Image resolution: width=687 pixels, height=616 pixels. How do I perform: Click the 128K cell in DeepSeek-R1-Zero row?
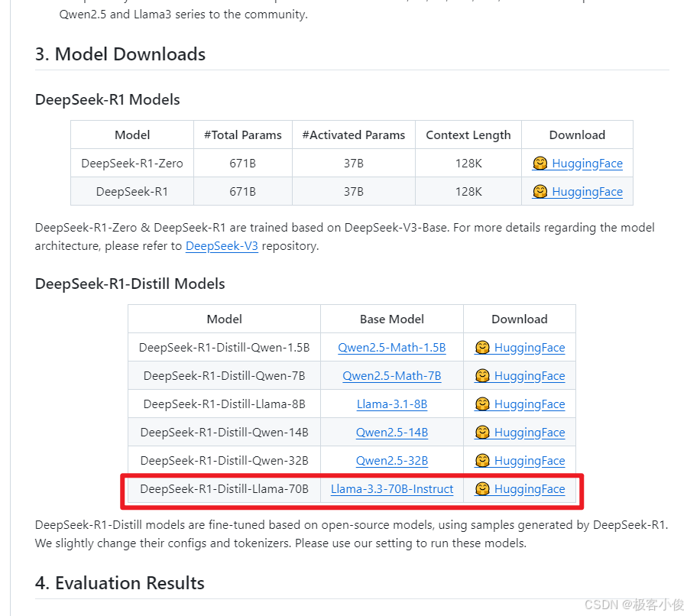click(x=468, y=164)
